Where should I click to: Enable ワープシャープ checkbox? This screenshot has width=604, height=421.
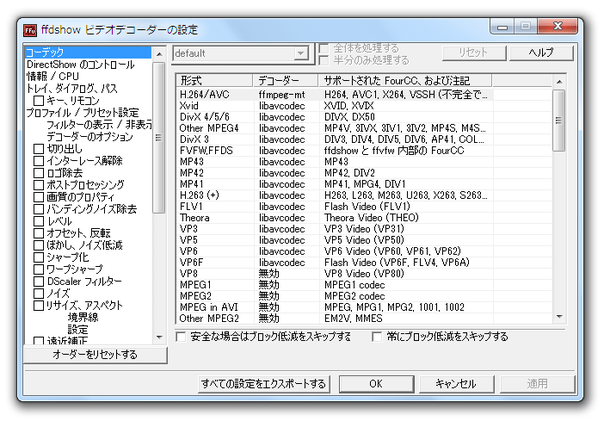(39, 269)
